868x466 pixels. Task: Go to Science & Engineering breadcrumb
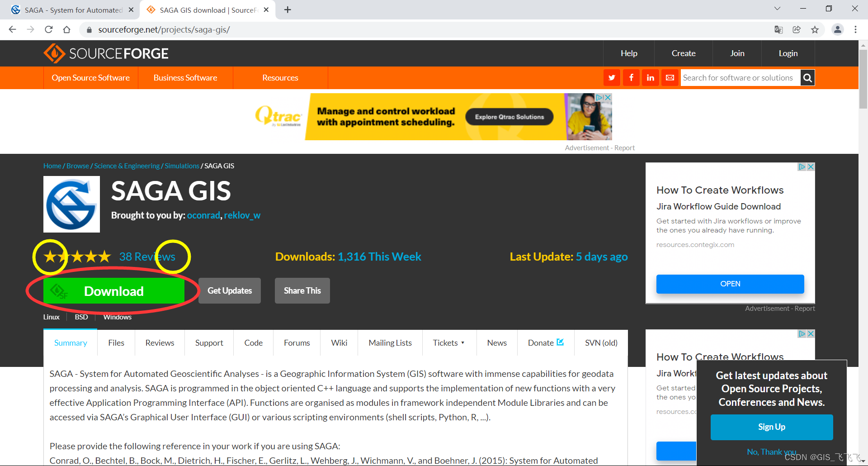pos(127,166)
